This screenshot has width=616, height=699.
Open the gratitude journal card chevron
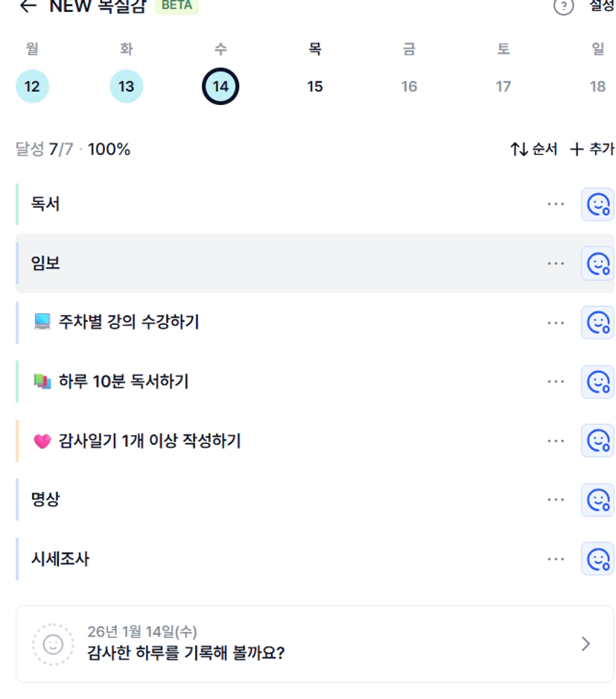[585, 644]
